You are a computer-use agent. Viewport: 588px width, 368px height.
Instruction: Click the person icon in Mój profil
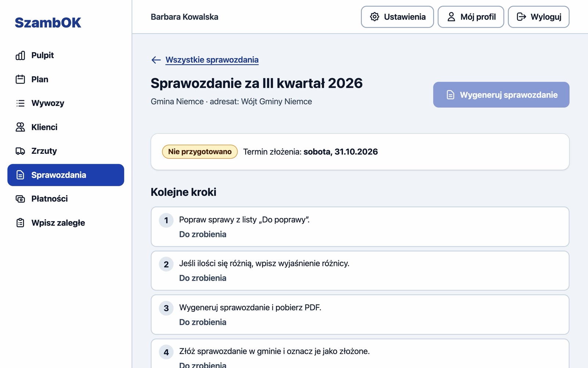451,17
